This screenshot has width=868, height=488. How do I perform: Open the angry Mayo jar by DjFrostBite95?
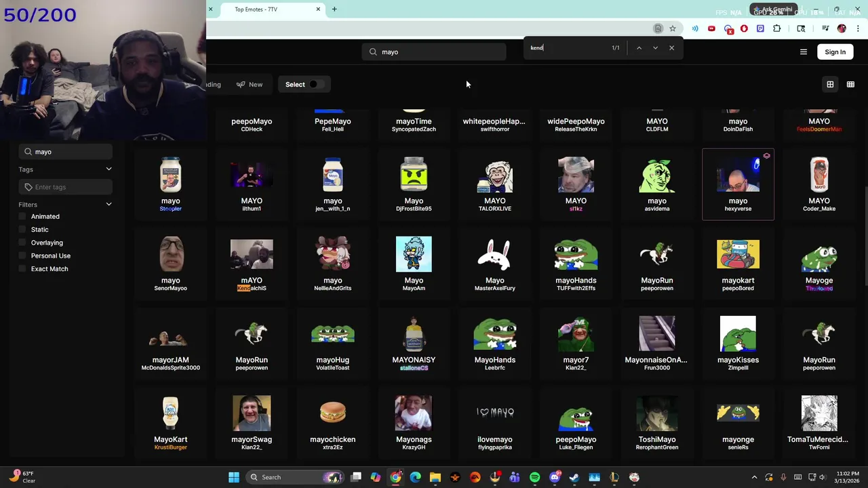(414, 184)
